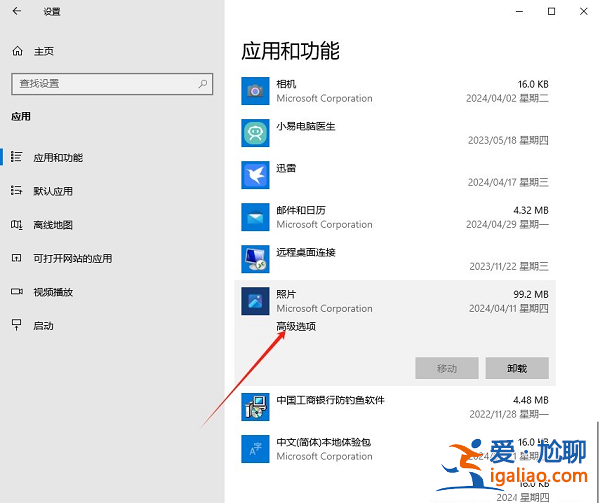
Task: Open 应用和功能 in the sidebar
Action: [58, 158]
